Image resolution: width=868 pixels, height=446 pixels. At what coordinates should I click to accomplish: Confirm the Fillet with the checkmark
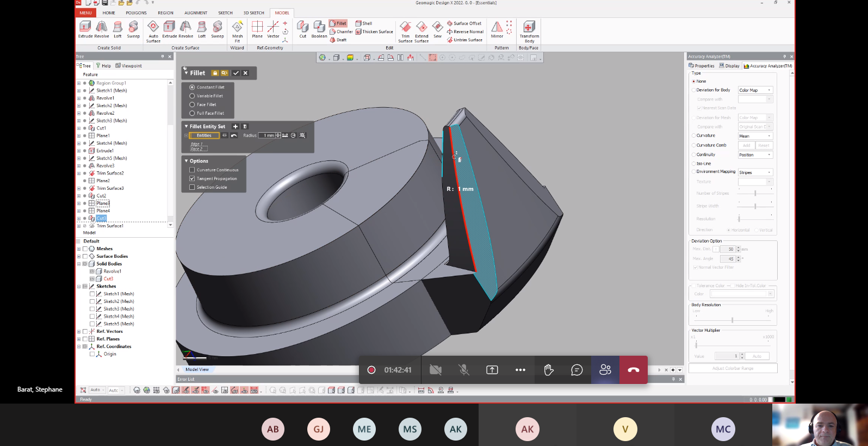pos(236,73)
